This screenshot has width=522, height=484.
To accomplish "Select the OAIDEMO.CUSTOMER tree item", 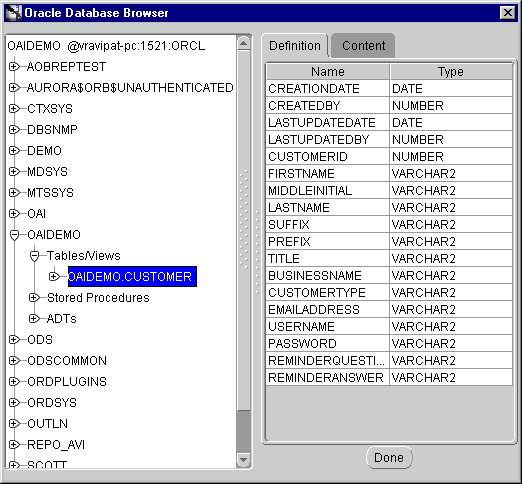I will [x=132, y=276].
